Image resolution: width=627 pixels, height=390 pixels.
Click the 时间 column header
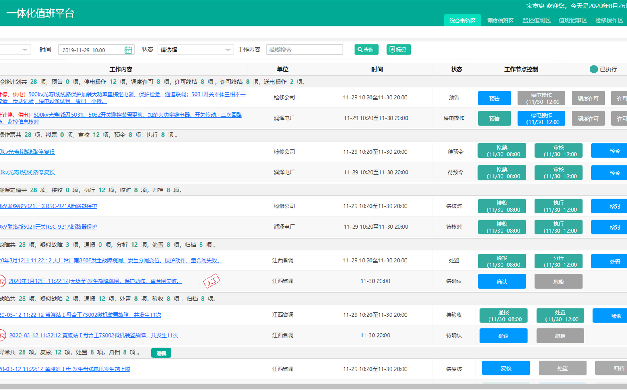coord(377,69)
